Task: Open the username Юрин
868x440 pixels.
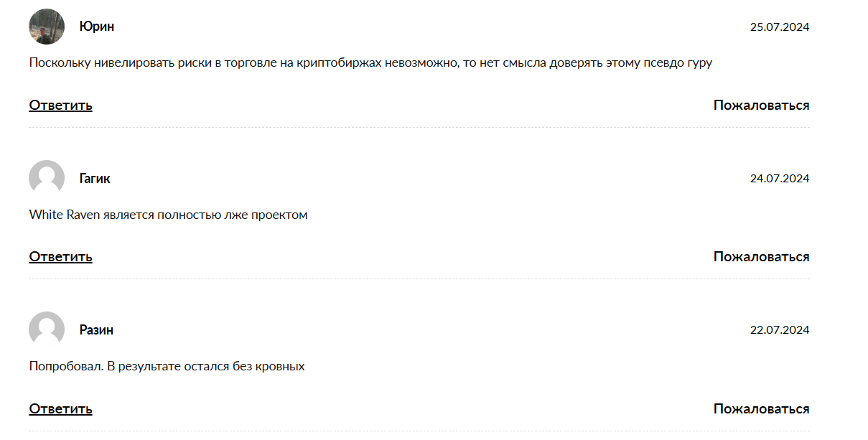Action: 97,27
